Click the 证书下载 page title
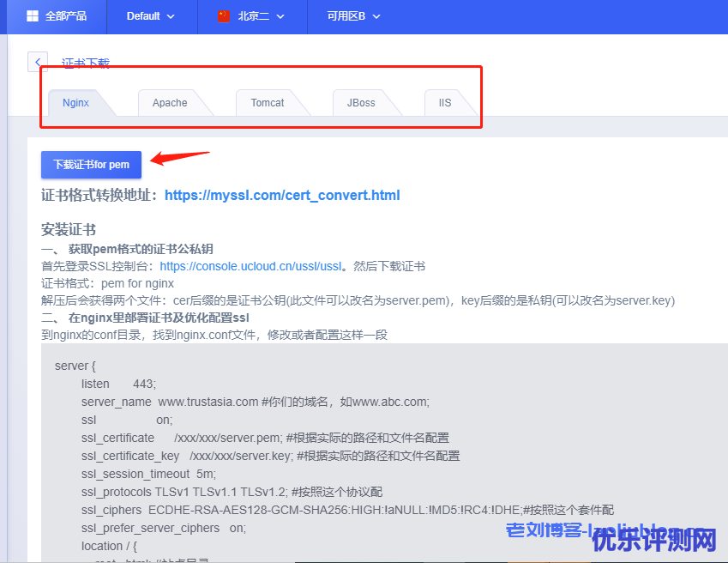The height and width of the screenshot is (563, 728). click(x=86, y=64)
